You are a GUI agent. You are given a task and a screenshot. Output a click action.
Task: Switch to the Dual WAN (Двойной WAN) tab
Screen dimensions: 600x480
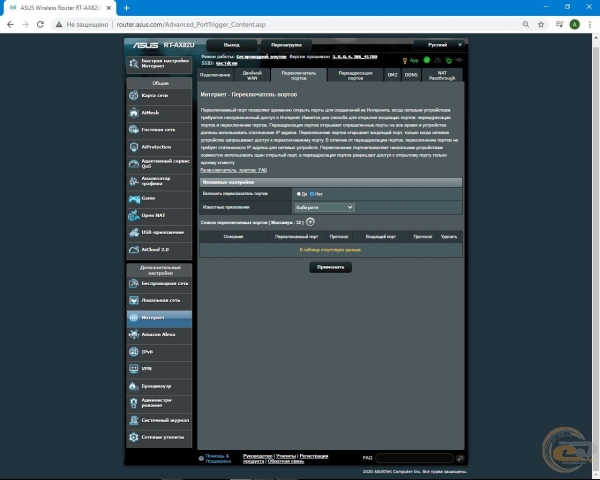[x=252, y=75]
